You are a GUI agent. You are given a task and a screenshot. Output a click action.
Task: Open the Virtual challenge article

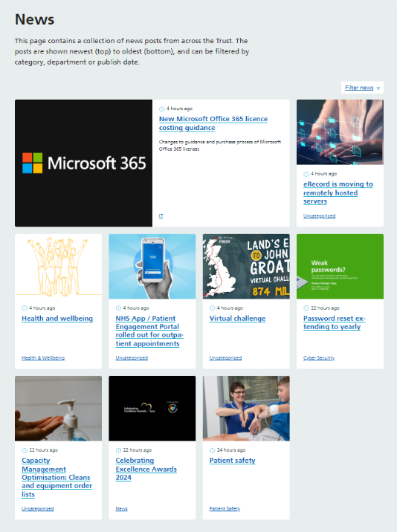(237, 318)
